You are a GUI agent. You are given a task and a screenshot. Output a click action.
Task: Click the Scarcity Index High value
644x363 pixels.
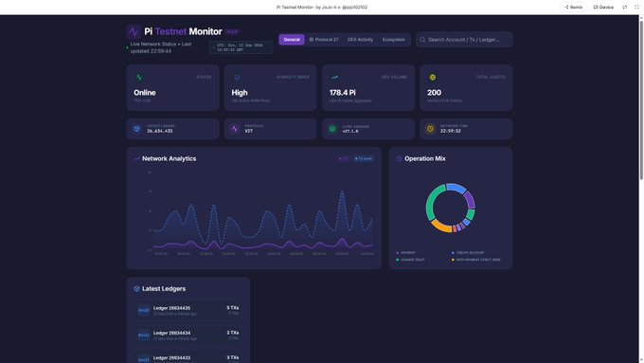(240, 93)
